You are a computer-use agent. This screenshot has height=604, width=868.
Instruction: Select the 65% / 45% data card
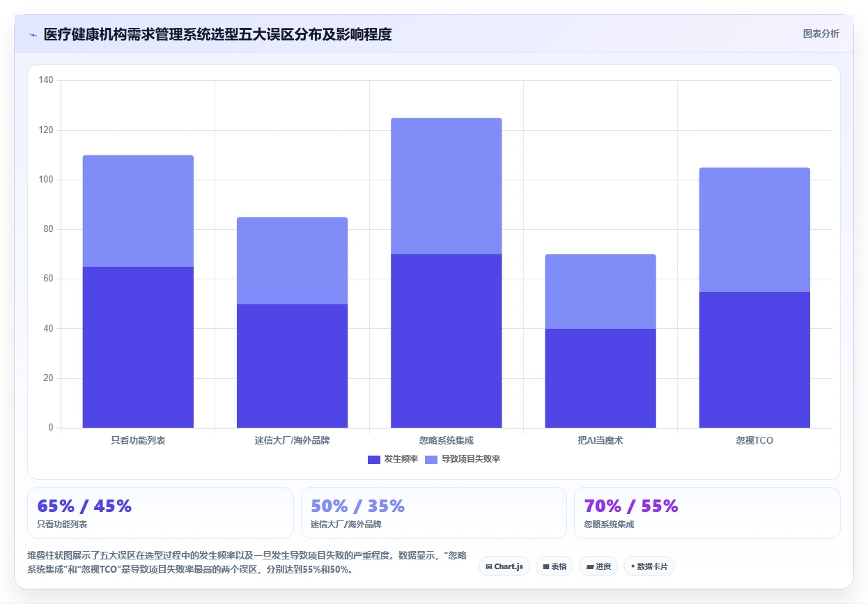[160, 513]
